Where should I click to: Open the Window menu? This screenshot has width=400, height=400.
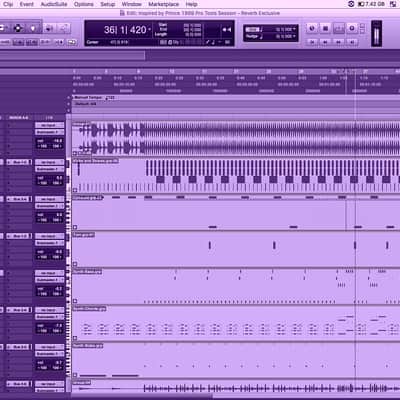[x=131, y=4]
